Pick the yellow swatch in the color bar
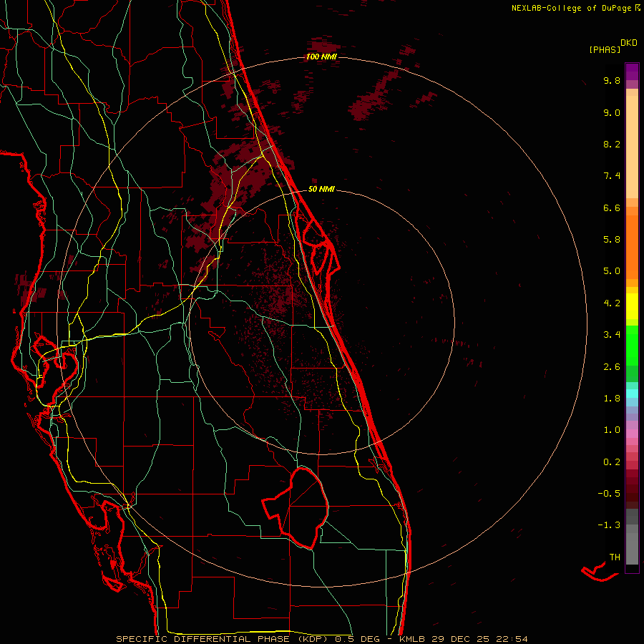The image size is (644, 644). click(x=632, y=306)
